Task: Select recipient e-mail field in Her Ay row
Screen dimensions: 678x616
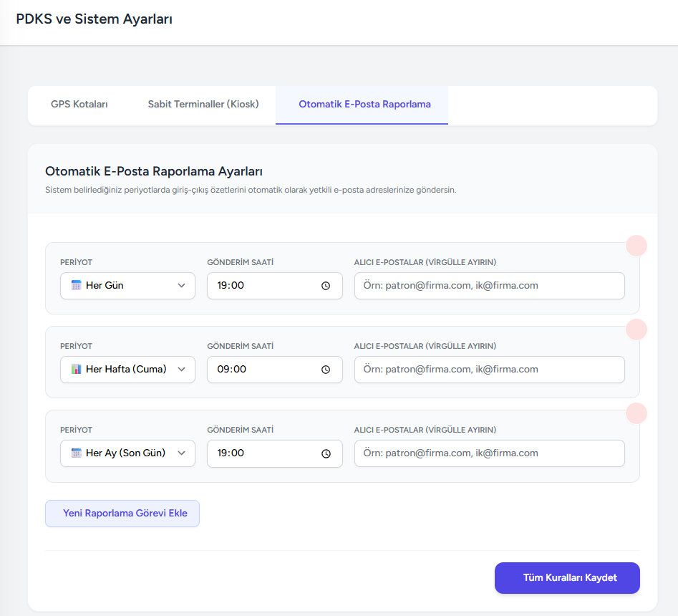Action: click(x=489, y=453)
